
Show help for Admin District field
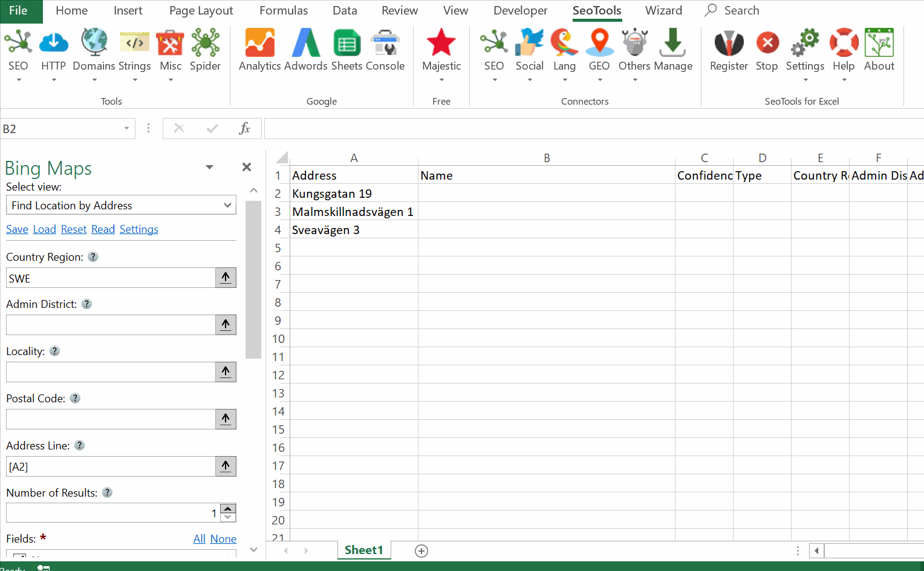[87, 304]
